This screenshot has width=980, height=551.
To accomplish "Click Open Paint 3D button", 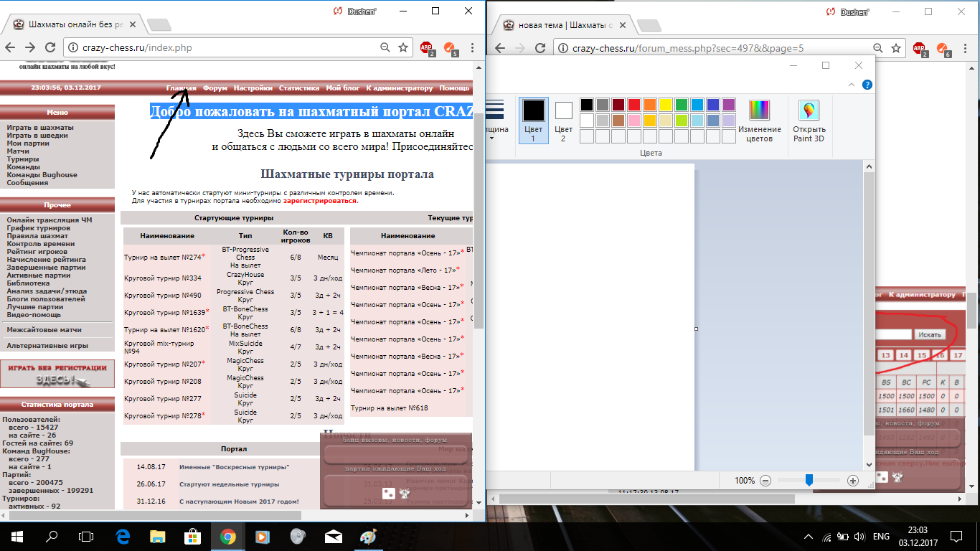I will coord(809,121).
